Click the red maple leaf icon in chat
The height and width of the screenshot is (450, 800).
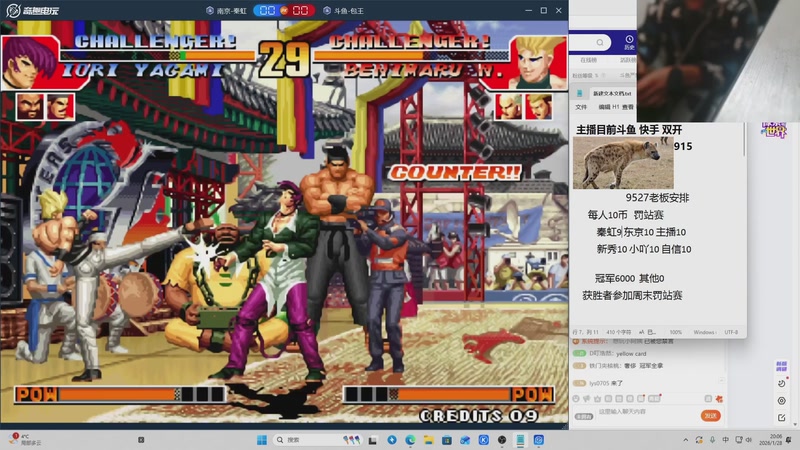pyautogui.click(x=719, y=398)
